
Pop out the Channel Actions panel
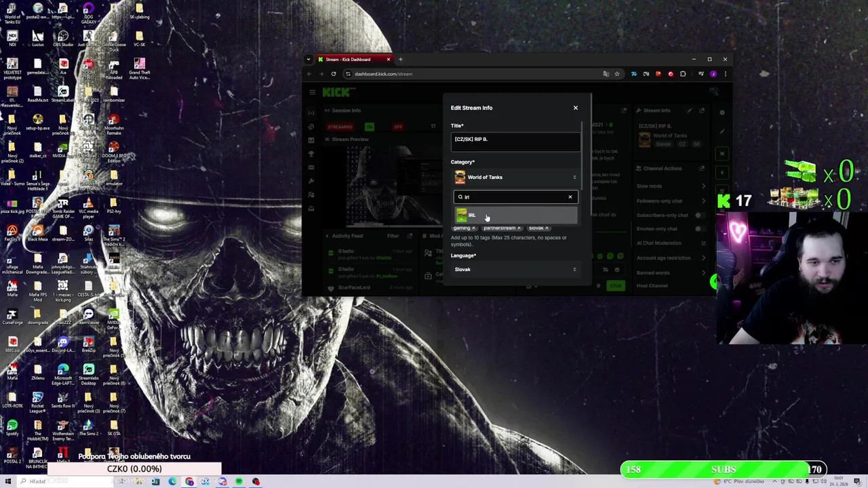pos(702,168)
